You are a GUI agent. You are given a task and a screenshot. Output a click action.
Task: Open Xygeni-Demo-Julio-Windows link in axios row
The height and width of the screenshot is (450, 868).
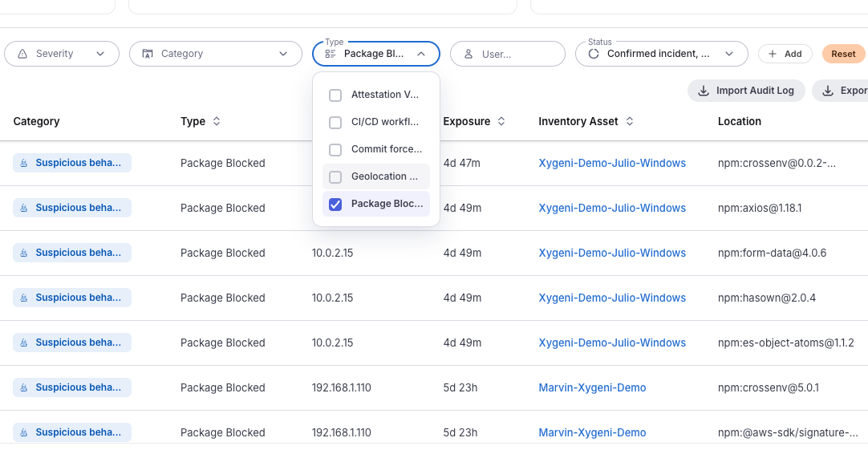pos(612,208)
